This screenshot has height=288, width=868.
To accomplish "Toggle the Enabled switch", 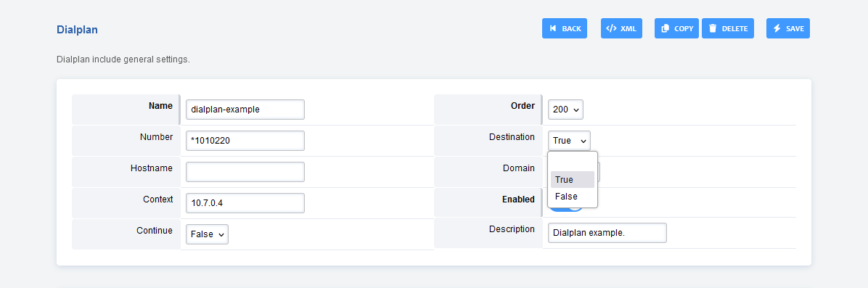I will pos(567,207).
